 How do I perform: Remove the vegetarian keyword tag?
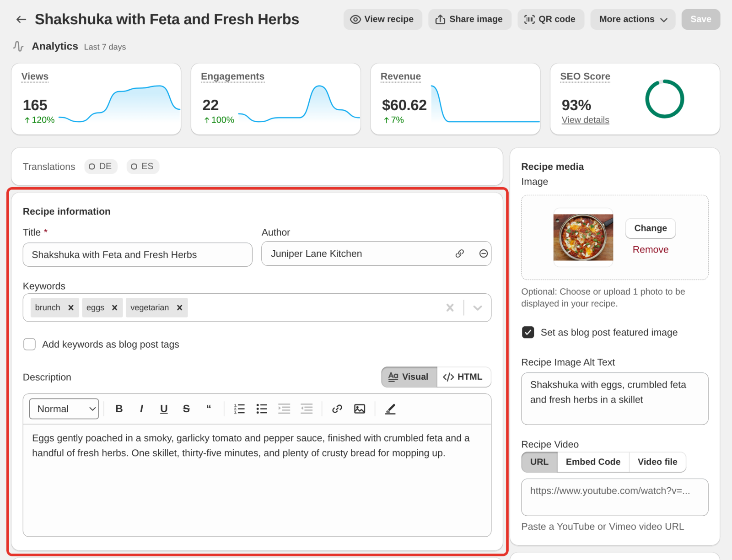coord(180,307)
